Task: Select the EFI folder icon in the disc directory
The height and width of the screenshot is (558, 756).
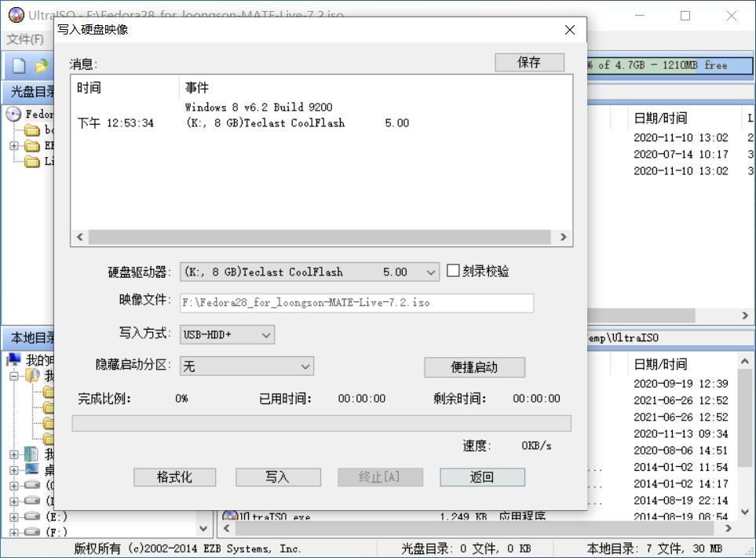Action: tap(34, 146)
